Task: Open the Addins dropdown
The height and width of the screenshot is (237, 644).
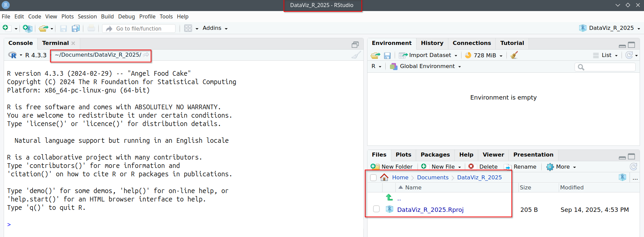Action: coord(215,28)
